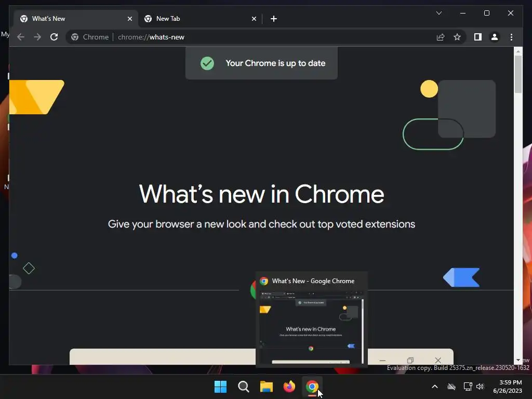Open File Explorer from taskbar

pos(267,387)
